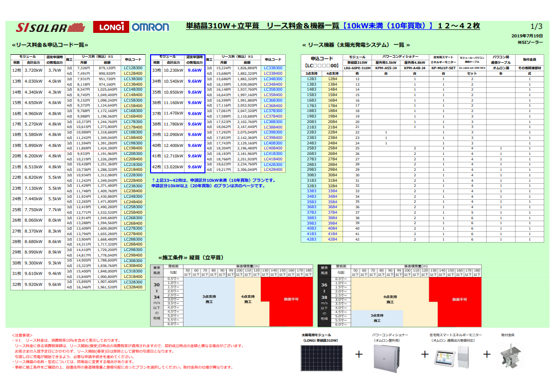
Task: Click the blue OMRON logo
Action: pyautogui.click(x=151, y=27)
